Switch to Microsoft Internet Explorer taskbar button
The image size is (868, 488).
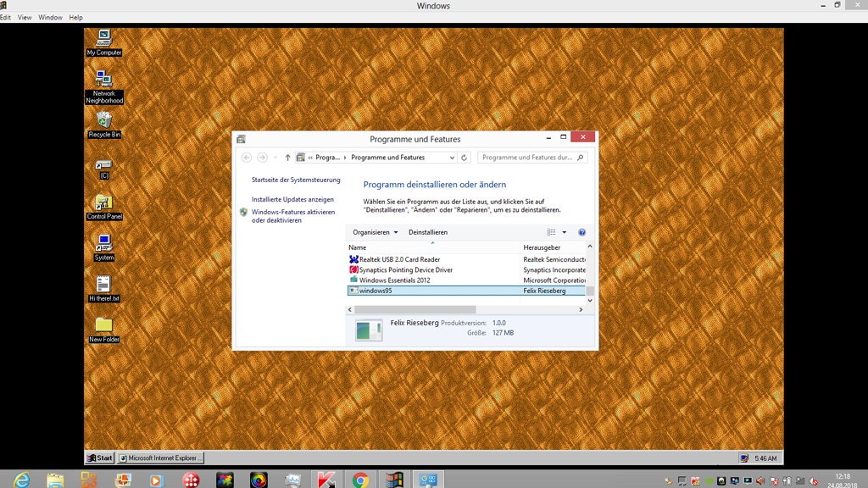[161, 458]
